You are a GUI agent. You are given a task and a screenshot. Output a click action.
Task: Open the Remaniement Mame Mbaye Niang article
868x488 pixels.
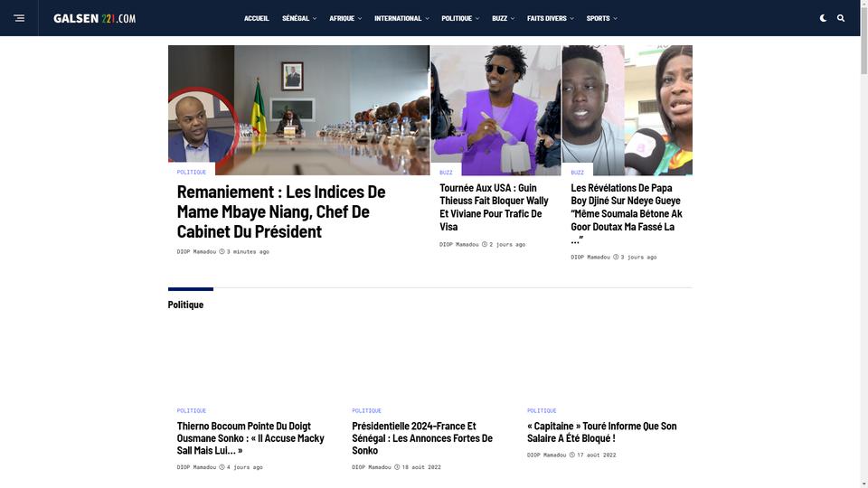(281, 211)
